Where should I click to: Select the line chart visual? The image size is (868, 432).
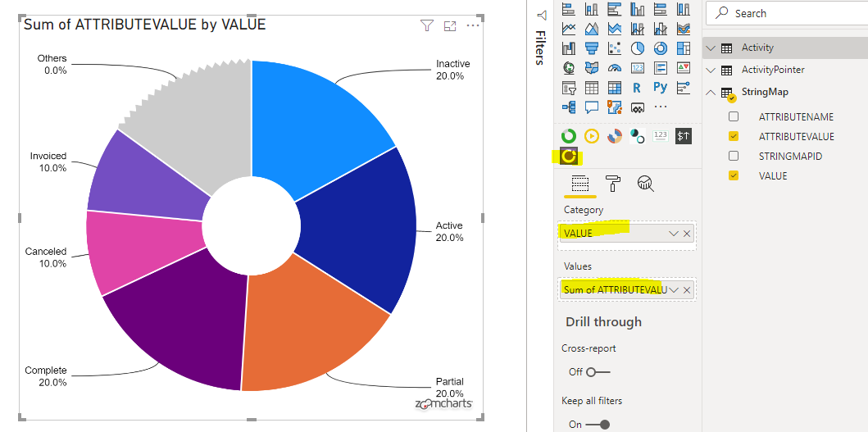point(569,29)
